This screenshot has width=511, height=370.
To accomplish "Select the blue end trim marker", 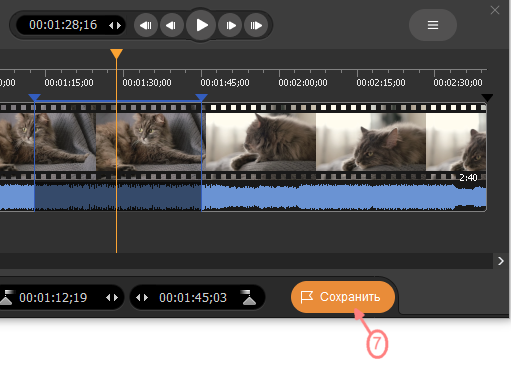I will [201, 97].
